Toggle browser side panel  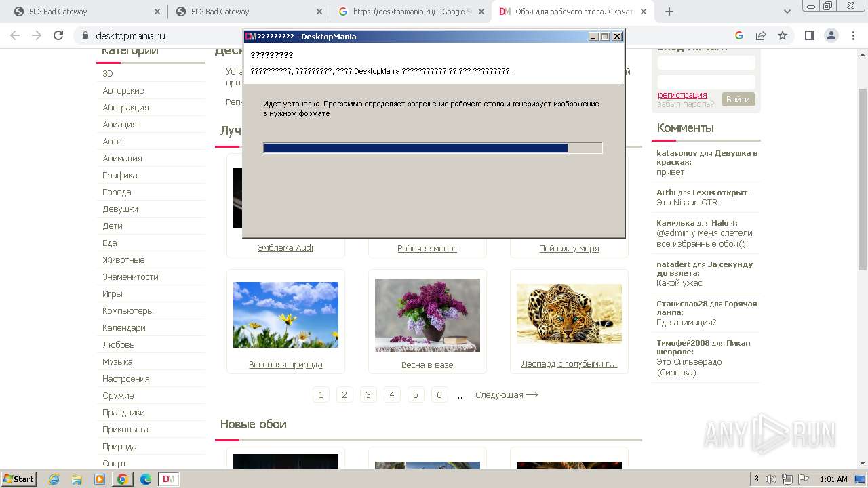point(809,35)
